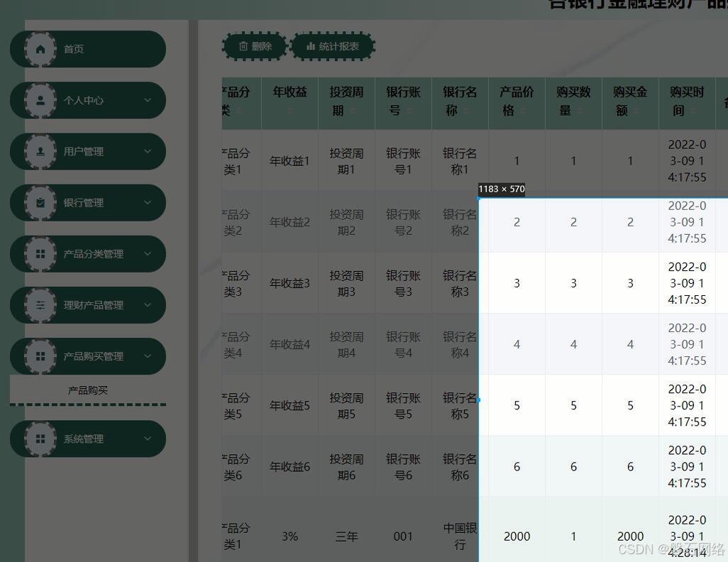
Task: Open 银行管理 menu label
Action: click(84, 203)
